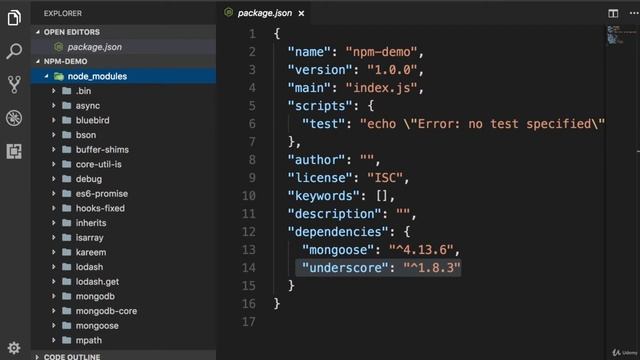Click the async folder icon

[x=67, y=106]
